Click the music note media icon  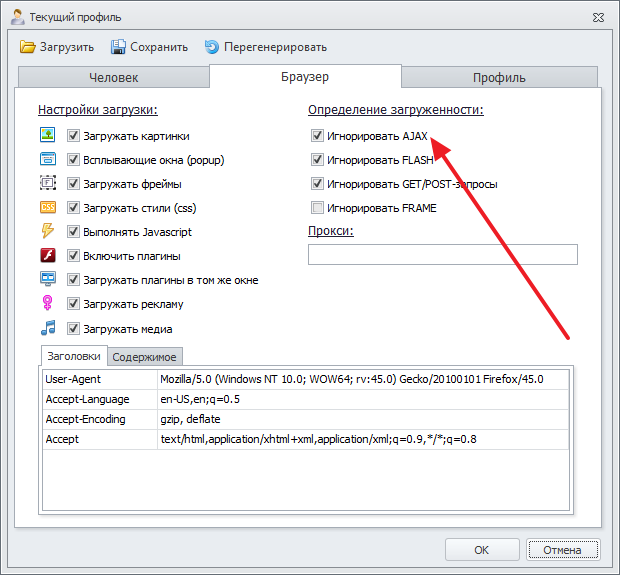point(48,328)
